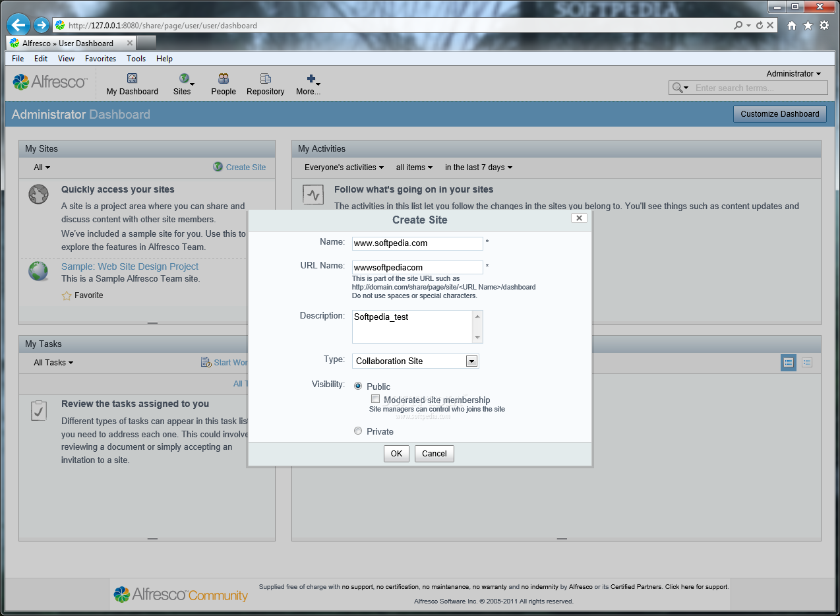Click the Start Workflow icon in My Tasks

(206, 362)
